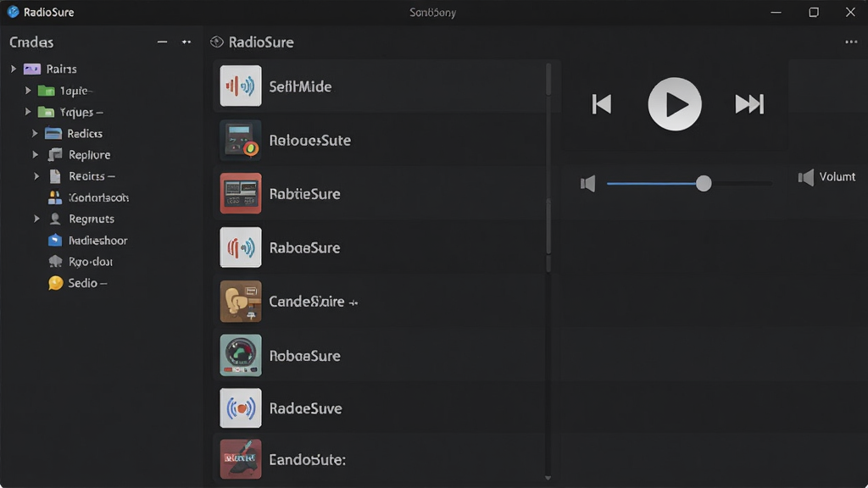Open the CandeSaire station thumbnail icon
Screen dimensions: 868x488
tap(241, 301)
